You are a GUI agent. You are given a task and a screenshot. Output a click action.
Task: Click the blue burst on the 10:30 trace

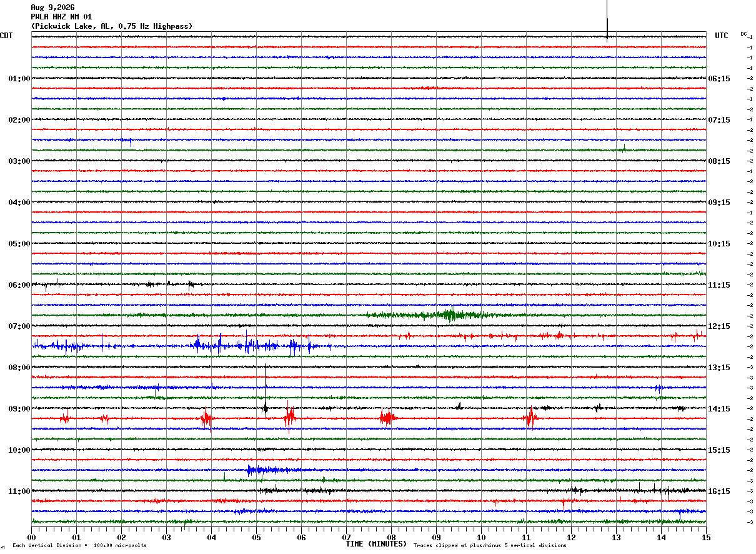coord(270,470)
